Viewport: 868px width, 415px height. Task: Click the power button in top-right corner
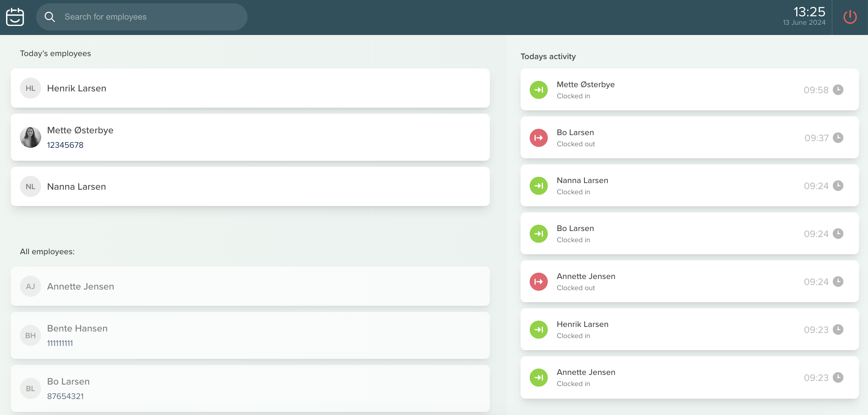tap(850, 17)
